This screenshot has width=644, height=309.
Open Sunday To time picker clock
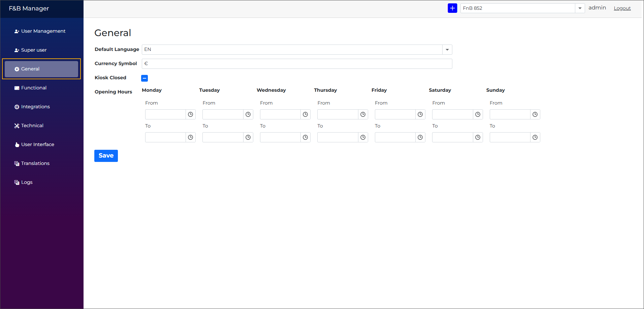click(x=535, y=137)
